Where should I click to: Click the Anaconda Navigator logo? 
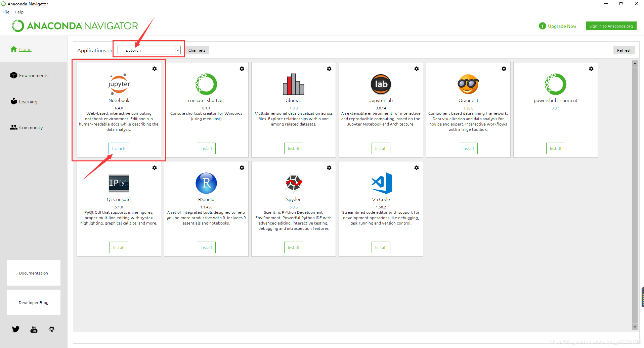75,26
